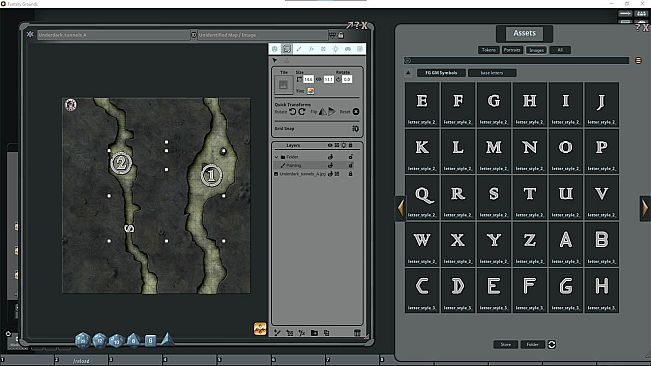
Task: Collapse the Folder layer group
Action: pos(277,157)
